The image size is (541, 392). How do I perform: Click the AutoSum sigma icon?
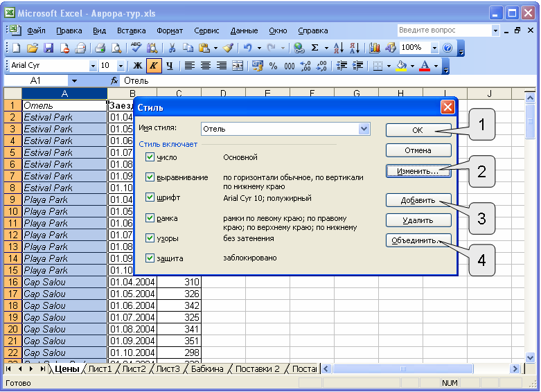(x=314, y=48)
